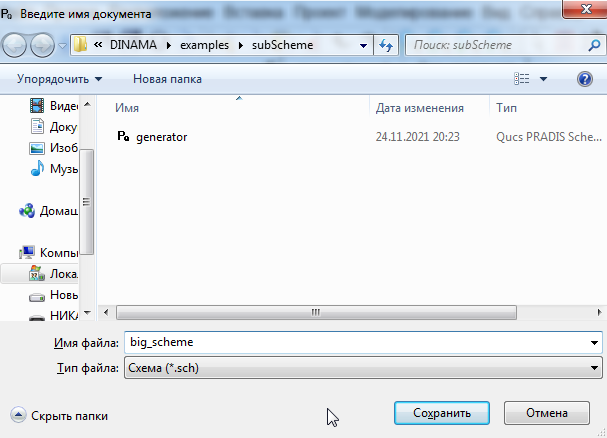Click the refresh folder icon
The image size is (607, 438).
387,45
